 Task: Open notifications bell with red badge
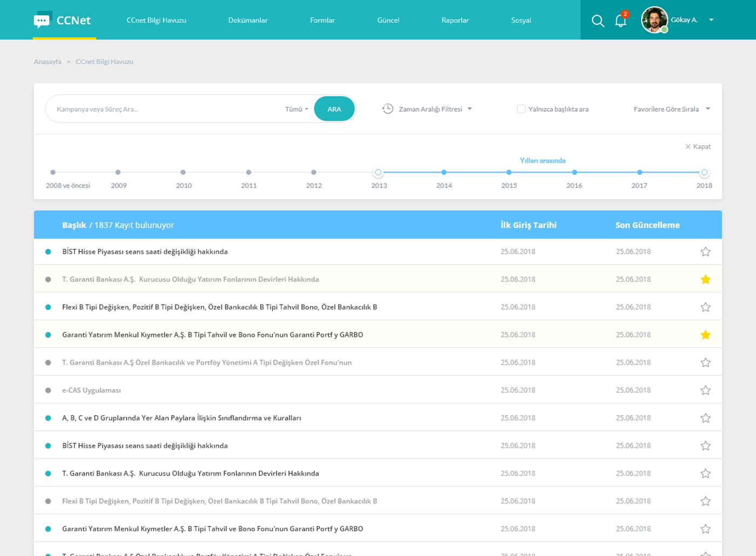pos(620,21)
